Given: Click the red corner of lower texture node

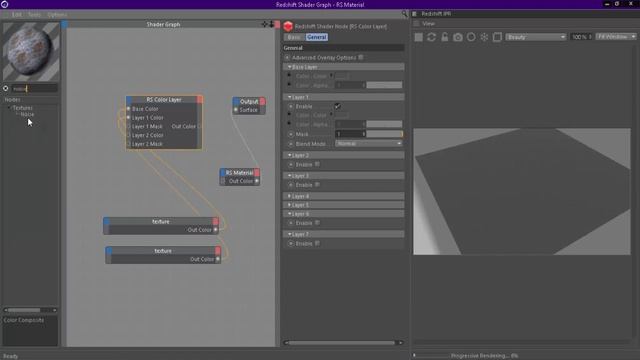Looking at the screenshot, I should point(218,251).
